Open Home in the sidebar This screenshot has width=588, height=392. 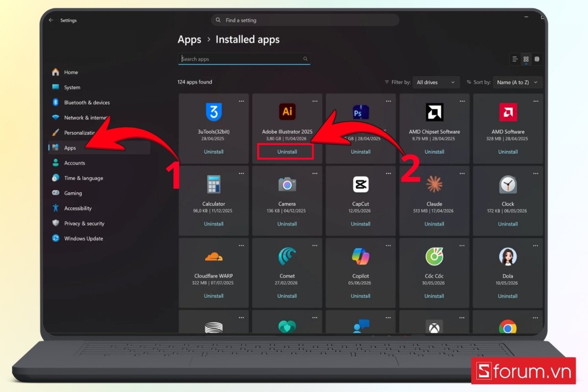71,72
